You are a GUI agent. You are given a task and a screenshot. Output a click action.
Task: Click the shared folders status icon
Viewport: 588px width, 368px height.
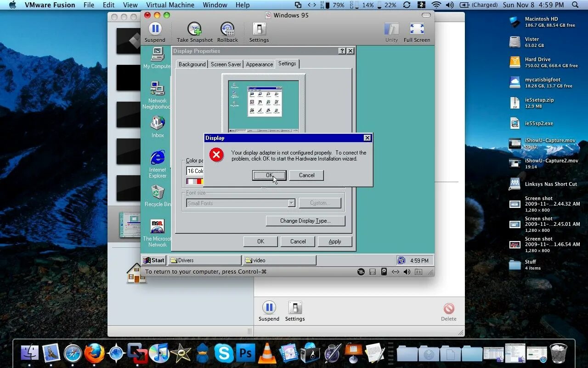tap(418, 272)
